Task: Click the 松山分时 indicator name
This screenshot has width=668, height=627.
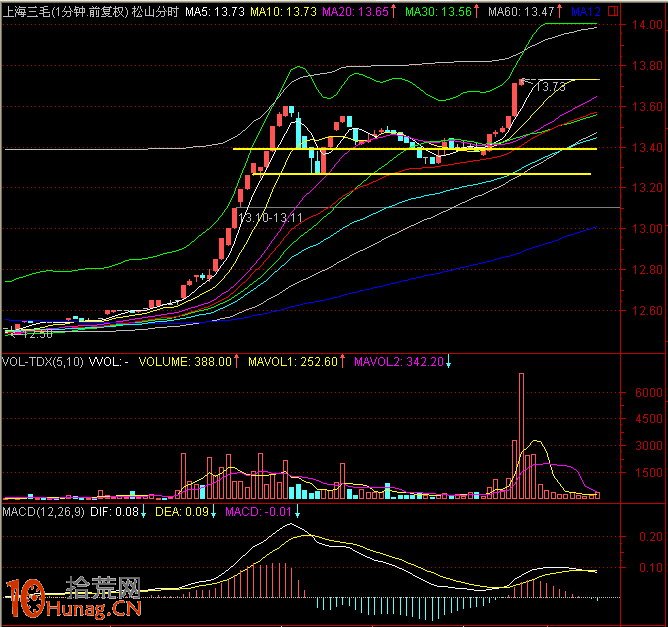Action: coord(155,12)
